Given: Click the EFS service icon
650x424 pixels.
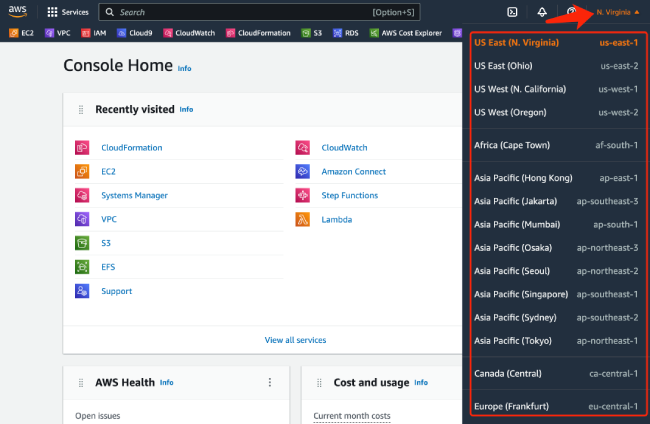Looking at the screenshot, I should tap(82, 267).
